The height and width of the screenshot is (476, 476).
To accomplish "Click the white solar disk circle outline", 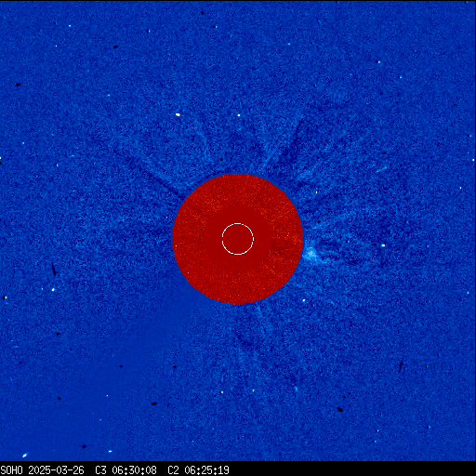I will coord(238,239).
